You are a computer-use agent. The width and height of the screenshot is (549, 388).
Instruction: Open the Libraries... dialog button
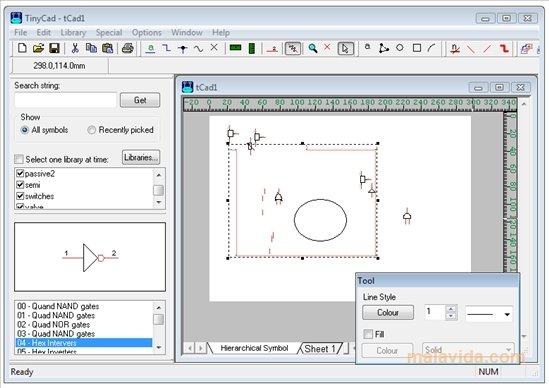coord(141,158)
